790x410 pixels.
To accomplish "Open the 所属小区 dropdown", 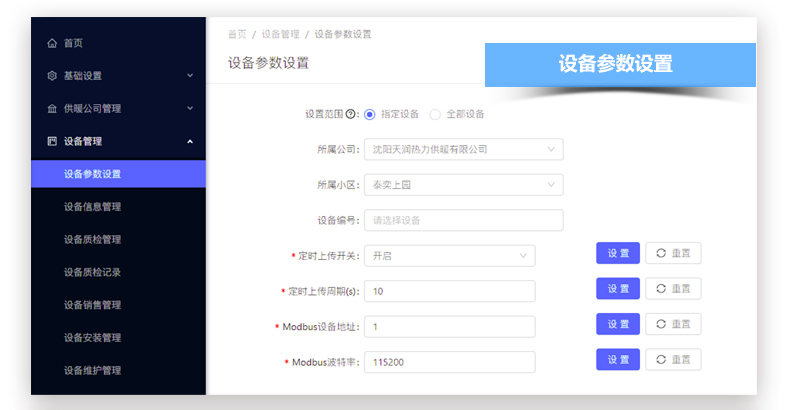I will point(463,185).
